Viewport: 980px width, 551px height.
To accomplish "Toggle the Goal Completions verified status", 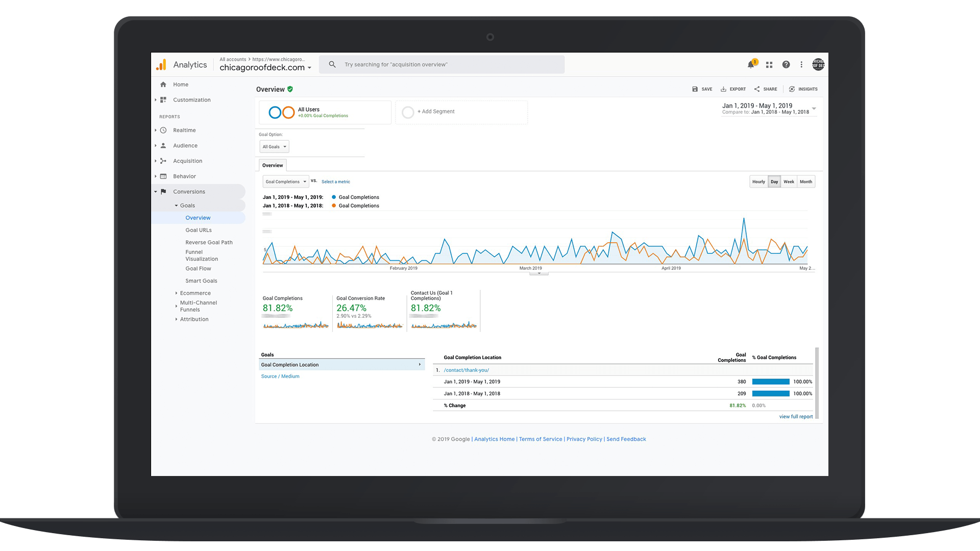I will coord(291,89).
